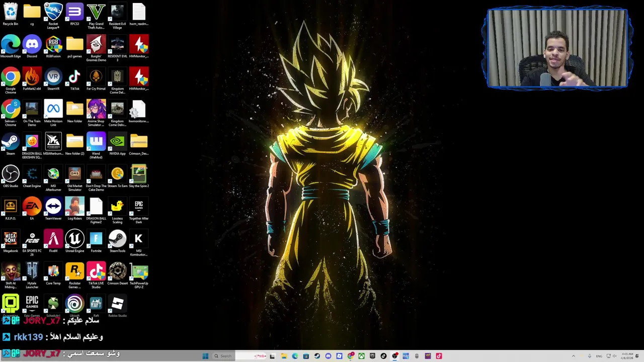Open the Discord desktop shortcut

click(x=32, y=47)
